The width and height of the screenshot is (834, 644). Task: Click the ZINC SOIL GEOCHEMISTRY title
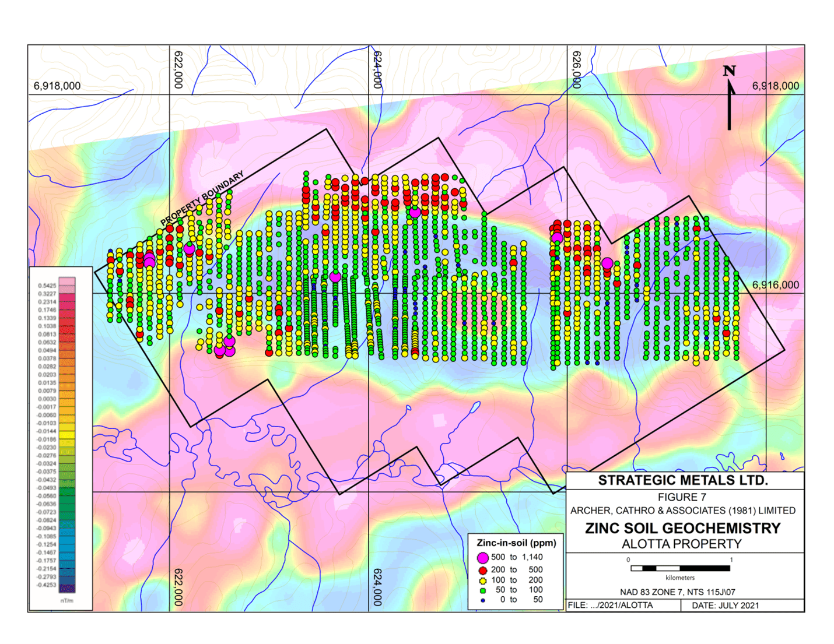click(x=682, y=528)
